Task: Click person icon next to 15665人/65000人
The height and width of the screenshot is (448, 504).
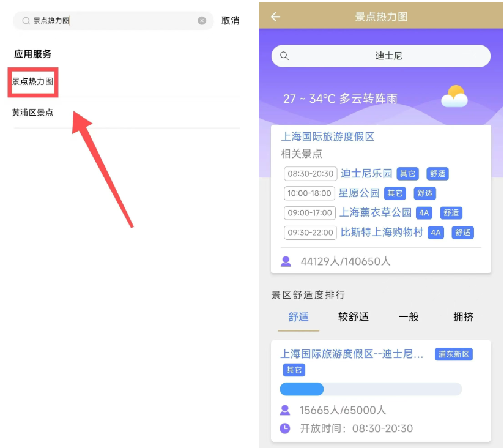Action: 285,410
